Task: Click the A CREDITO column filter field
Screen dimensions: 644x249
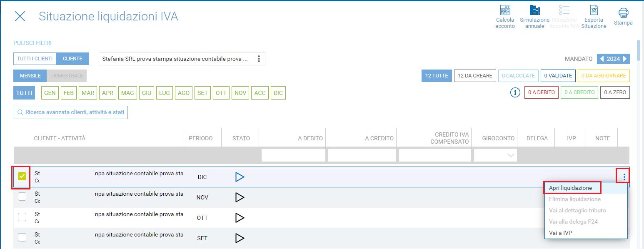Action: click(x=362, y=155)
